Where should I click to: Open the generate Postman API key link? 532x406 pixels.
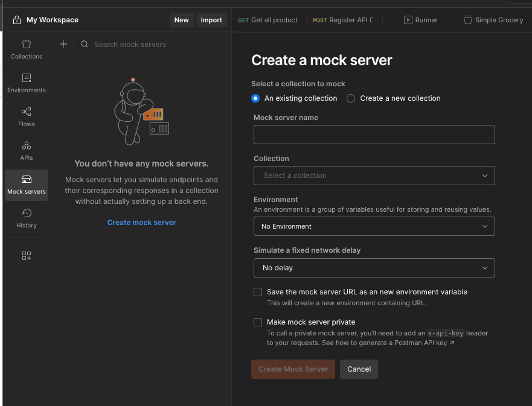pos(388,343)
